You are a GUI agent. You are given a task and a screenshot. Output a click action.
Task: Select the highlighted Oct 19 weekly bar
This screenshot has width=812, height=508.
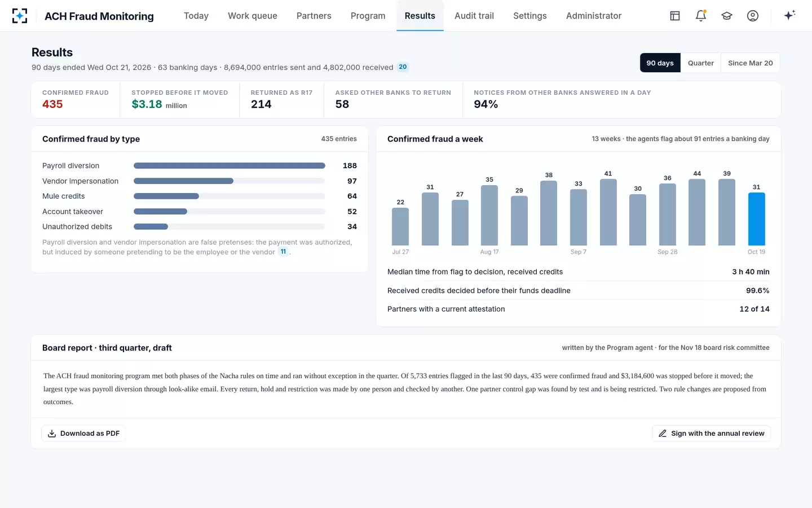(757, 219)
